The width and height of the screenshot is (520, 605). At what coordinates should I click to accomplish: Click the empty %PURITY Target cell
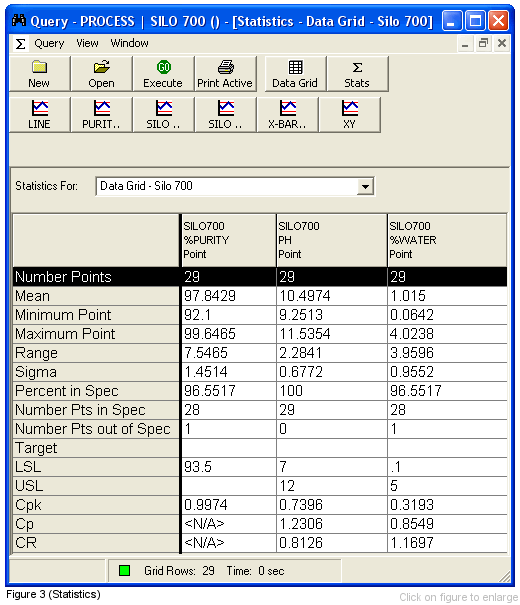coord(229,448)
